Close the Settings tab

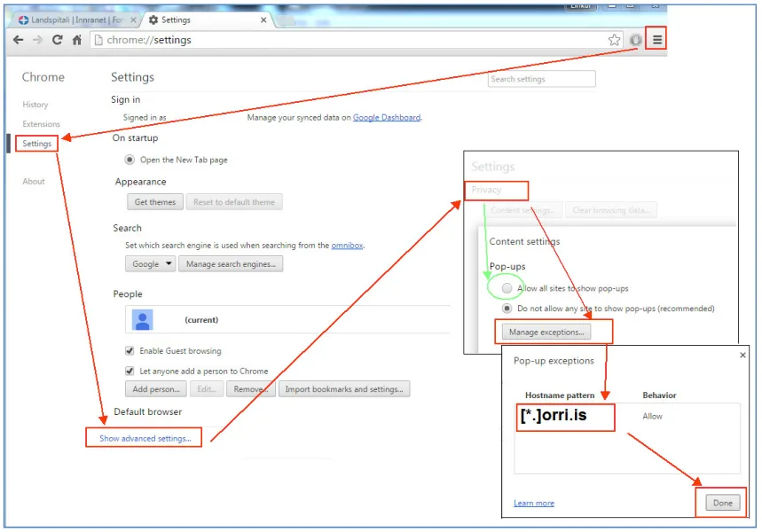[x=263, y=20]
